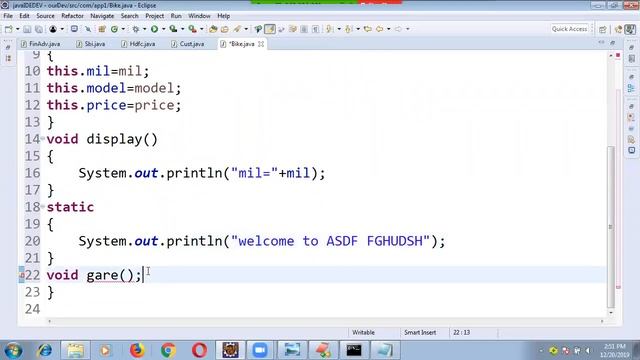
Task: Click the New Java Class icon
Action: 114,29
